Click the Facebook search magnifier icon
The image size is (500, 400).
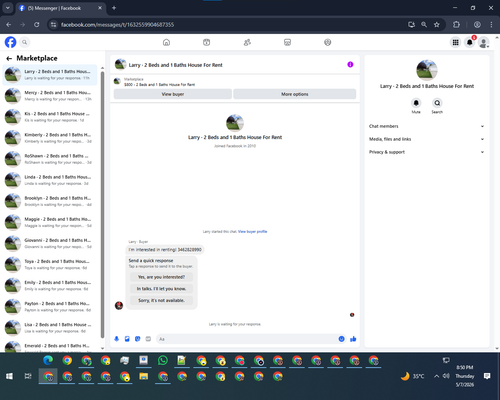tap(25, 42)
